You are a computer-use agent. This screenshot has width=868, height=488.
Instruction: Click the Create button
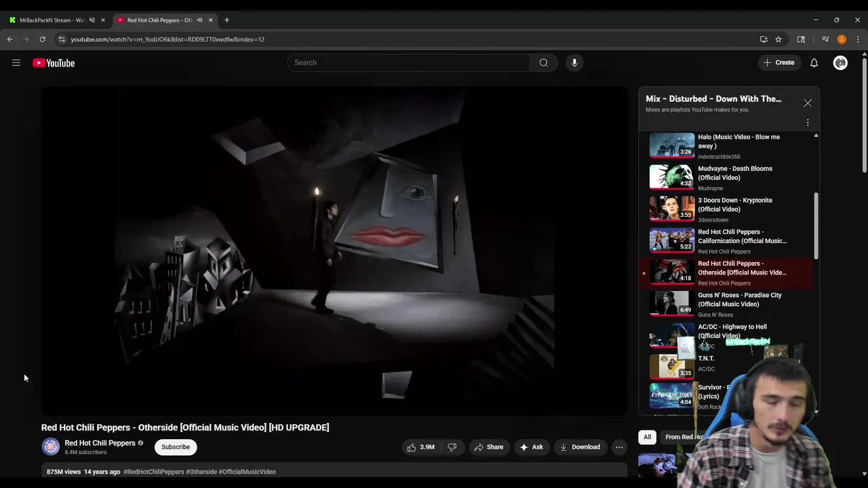pyautogui.click(x=778, y=62)
